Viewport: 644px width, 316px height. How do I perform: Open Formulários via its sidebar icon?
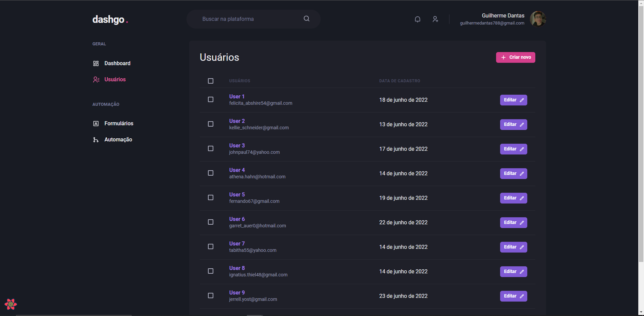pyautogui.click(x=96, y=123)
